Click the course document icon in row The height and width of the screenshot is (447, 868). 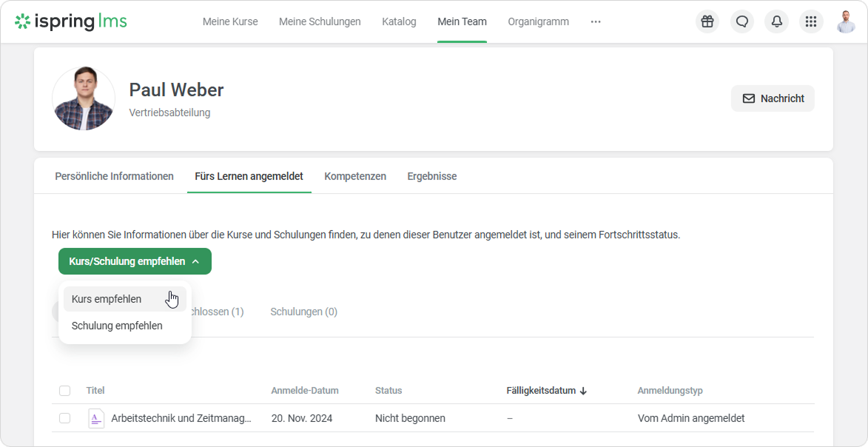coord(96,418)
